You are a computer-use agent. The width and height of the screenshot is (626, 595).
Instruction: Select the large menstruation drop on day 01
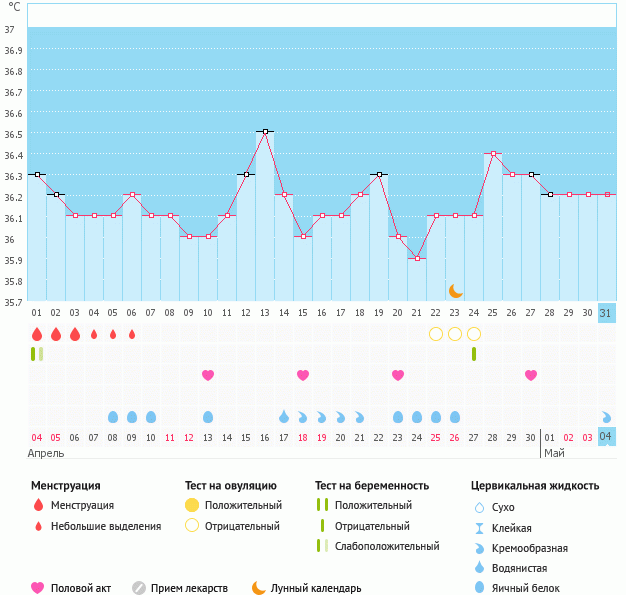point(37,333)
